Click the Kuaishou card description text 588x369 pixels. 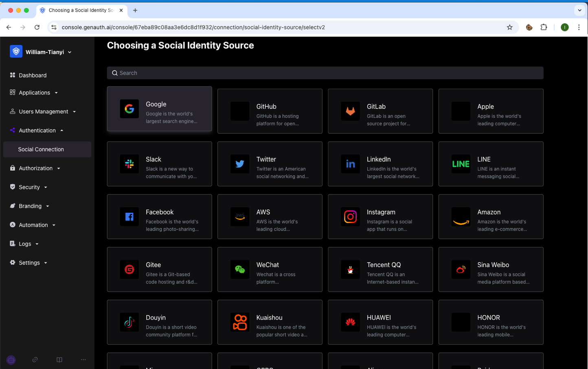point(282,331)
